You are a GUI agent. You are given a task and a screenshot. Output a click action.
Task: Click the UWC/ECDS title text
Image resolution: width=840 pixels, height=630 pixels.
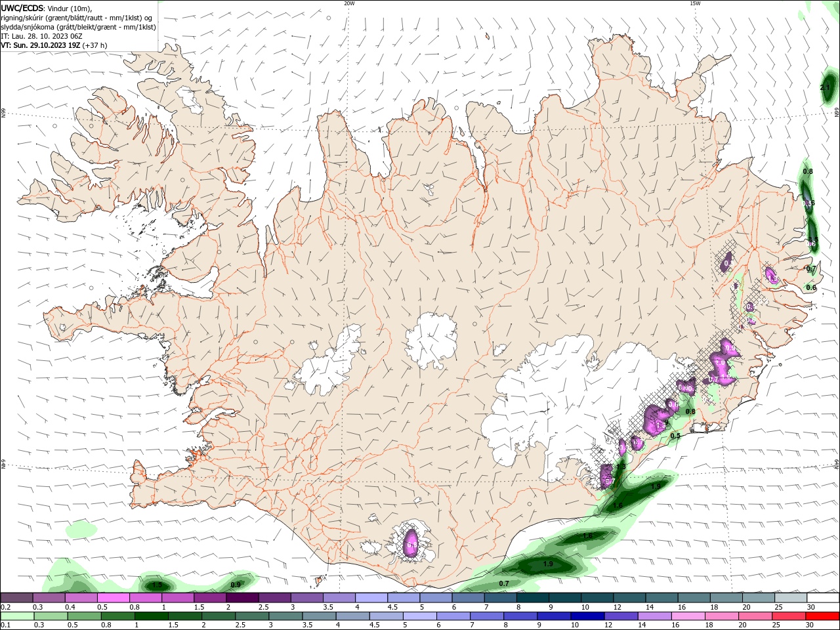point(22,8)
